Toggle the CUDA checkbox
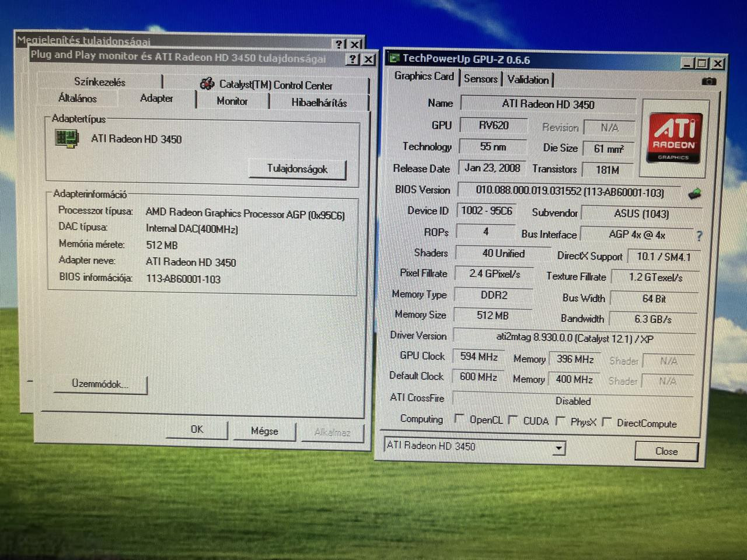The height and width of the screenshot is (560, 747). tap(512, 419)
